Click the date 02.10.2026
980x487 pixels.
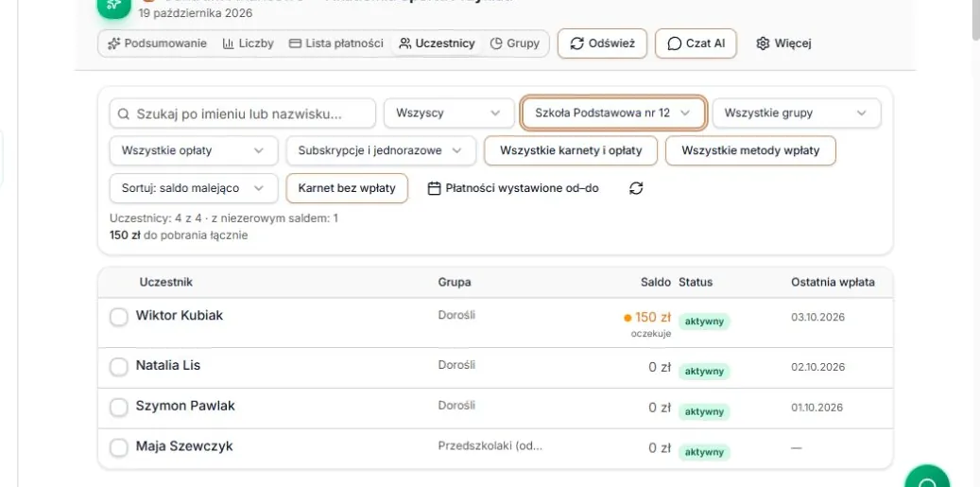(817, 367)
